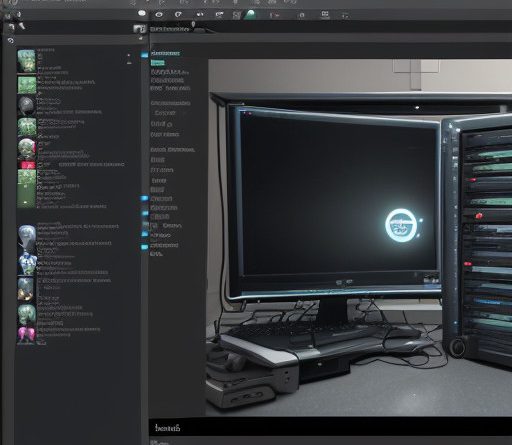Click the window layout grid icon in toolbar
512x445 pixels.
pyautogui.click(x=325, y=14)
